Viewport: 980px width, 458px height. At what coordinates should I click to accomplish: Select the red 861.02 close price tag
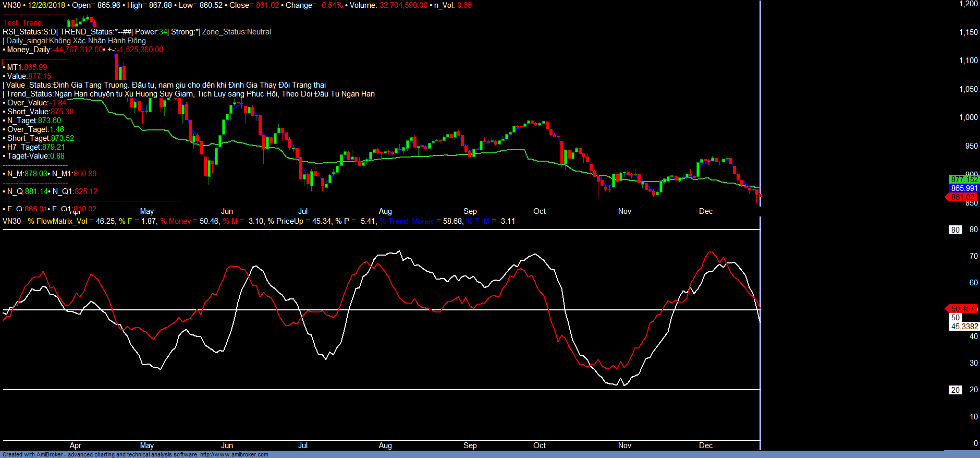962,197
